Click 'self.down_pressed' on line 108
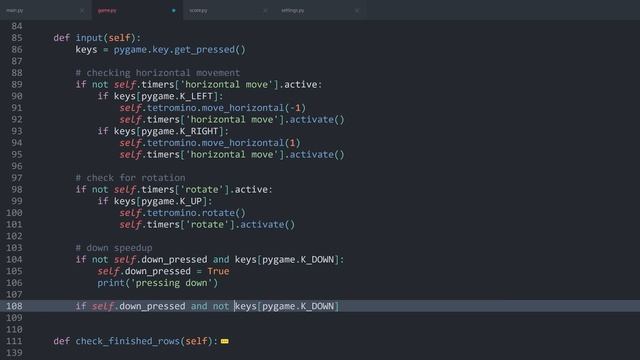 point(138,306)
